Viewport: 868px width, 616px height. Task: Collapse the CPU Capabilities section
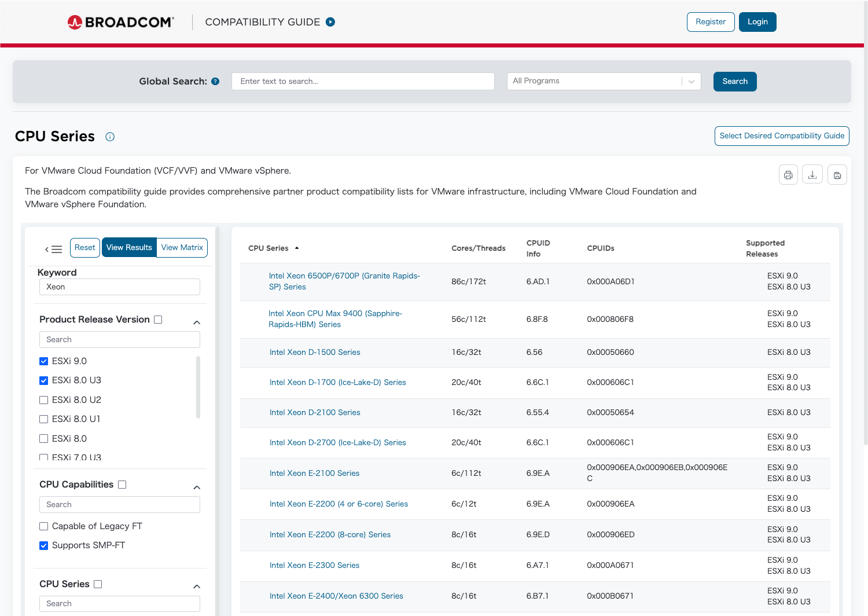[196, 487]
